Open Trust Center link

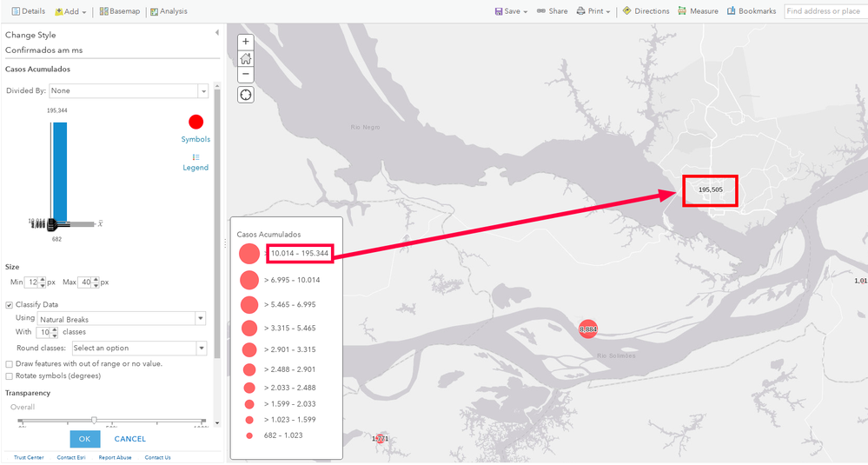(x=29, y=458)
